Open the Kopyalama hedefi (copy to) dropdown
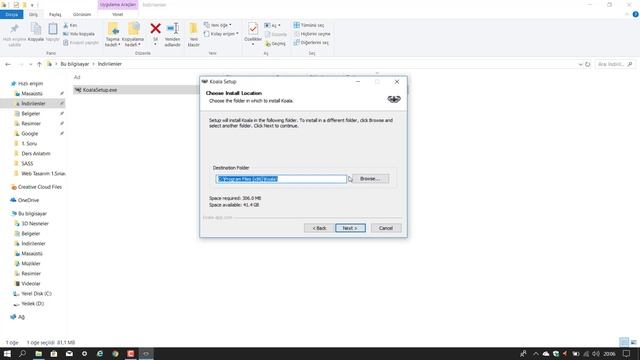This screenshot has height=360, width=640. (x=133, y=35)
